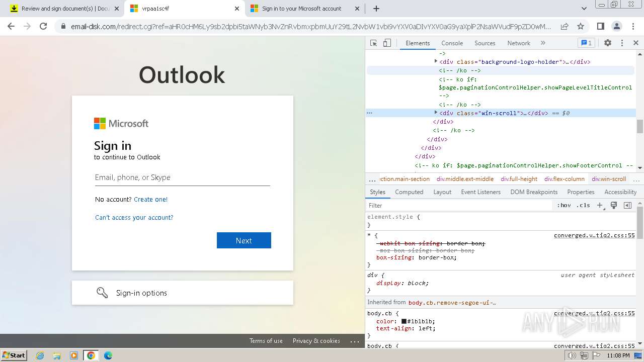Open the DevTools three-dot customize menu
Viewport: 644px width, 362px height.
[x=622, y=43]
